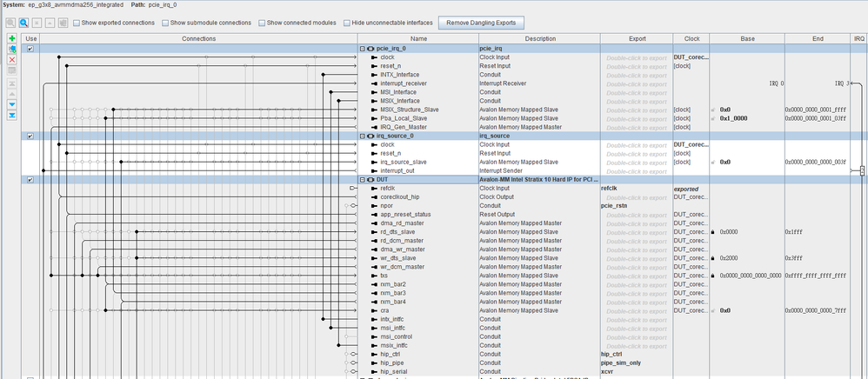Screen dimensions: 868x379
Task: Select the MSIX_Structure_Slave interface row
Action: coord(411,110)
